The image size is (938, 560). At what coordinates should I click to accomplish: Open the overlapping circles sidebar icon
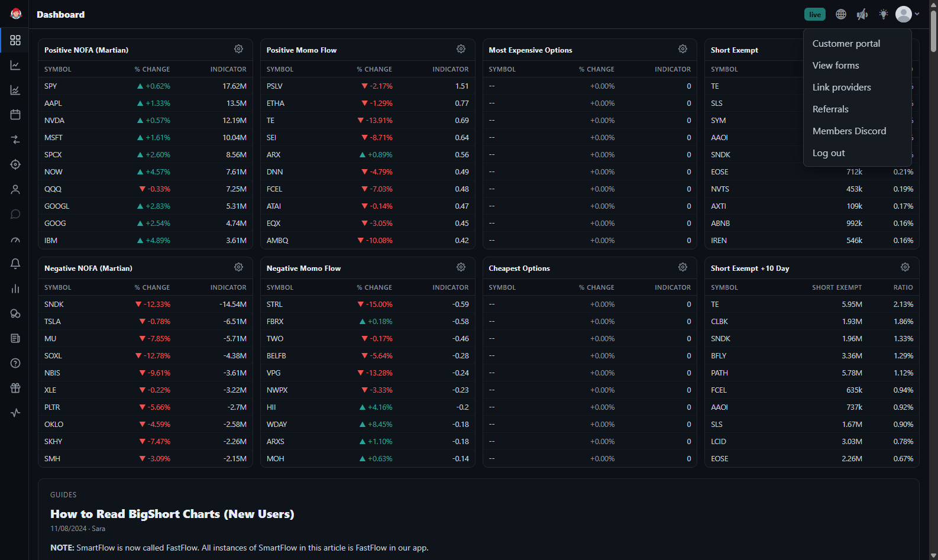coord(15,313)
